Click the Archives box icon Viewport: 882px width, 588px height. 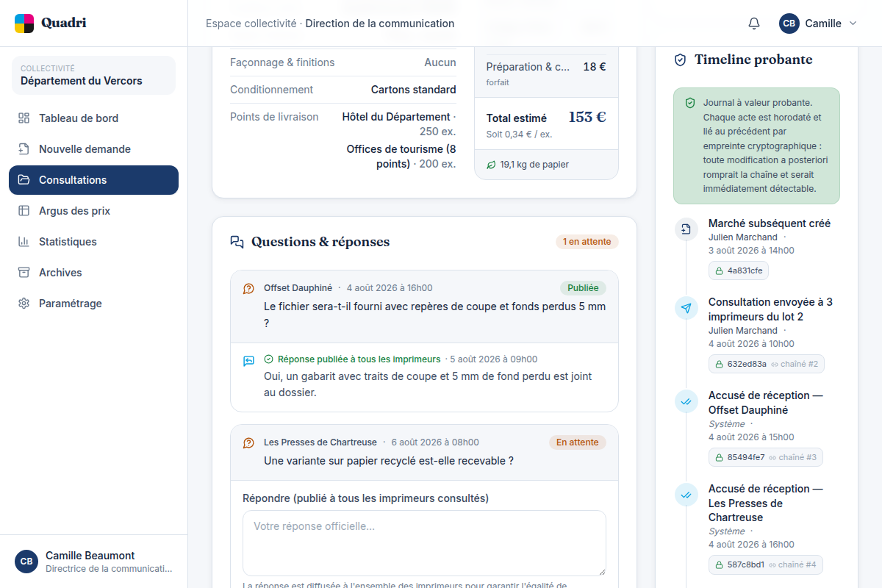click(x=24, y=273)
